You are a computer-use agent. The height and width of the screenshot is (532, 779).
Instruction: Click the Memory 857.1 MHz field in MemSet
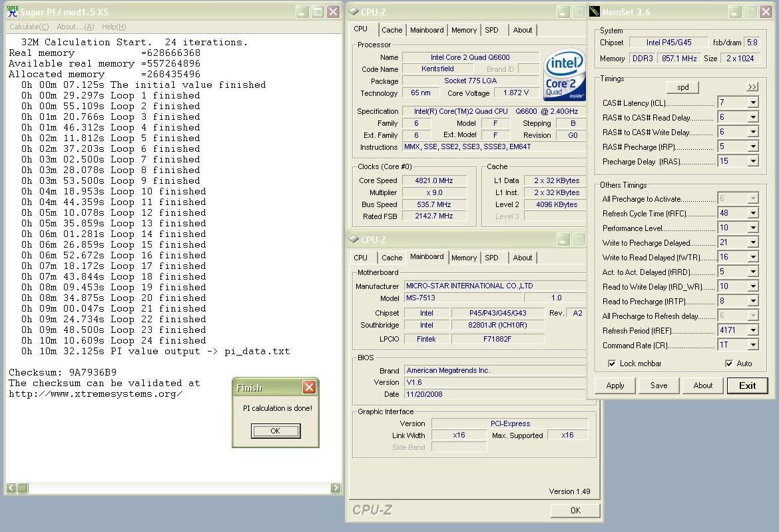[679, 58]
